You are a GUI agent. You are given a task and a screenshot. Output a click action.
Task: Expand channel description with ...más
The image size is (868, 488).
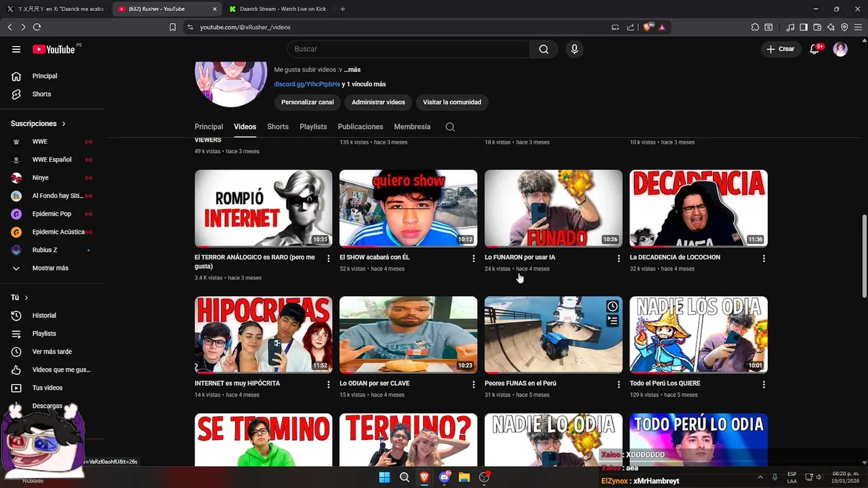pyautogui.click(x=352, y=70)
